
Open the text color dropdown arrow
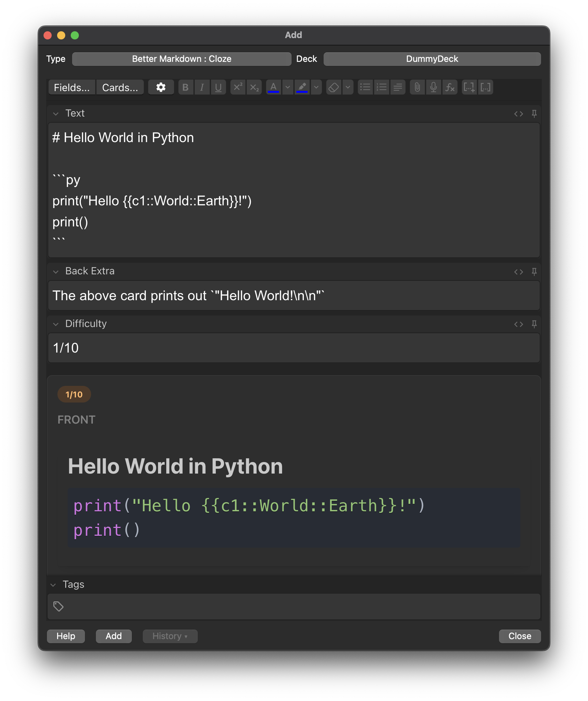tap(288, 87)
